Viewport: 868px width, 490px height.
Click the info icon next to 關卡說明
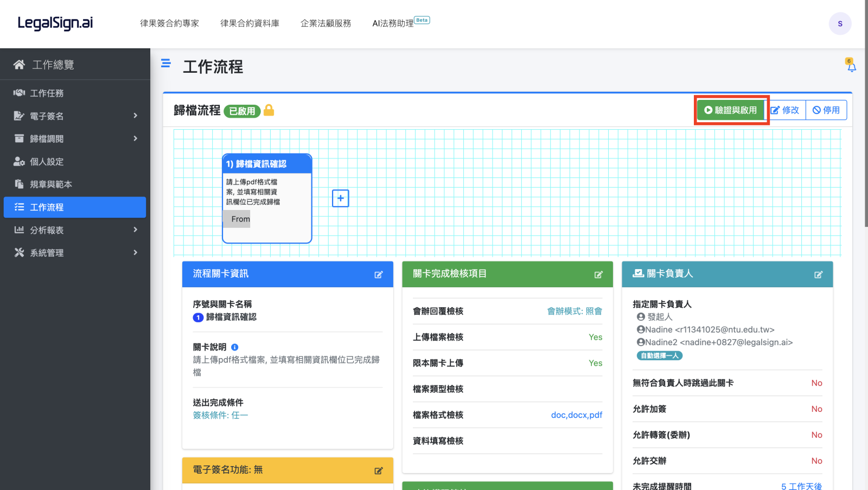[235, 347]
